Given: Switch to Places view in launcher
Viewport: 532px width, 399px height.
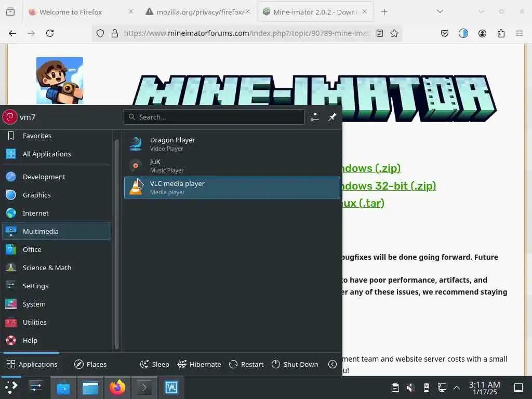Looking at the screenshot, I should (90, 364).
